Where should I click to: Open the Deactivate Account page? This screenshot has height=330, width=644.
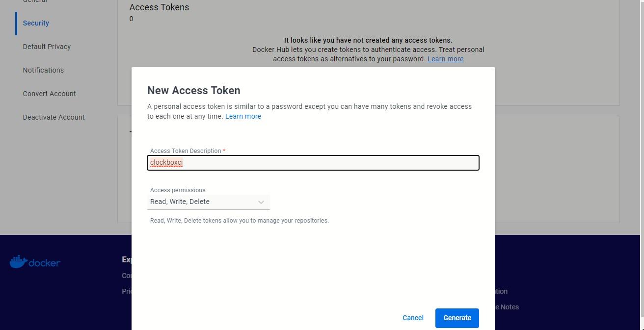54,117
